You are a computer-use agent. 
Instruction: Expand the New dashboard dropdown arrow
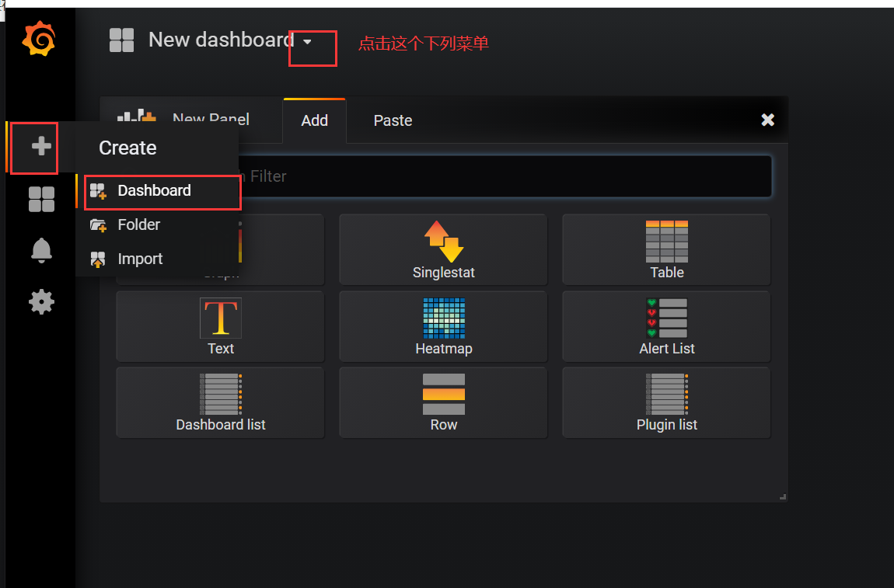(x=307, y=42)
